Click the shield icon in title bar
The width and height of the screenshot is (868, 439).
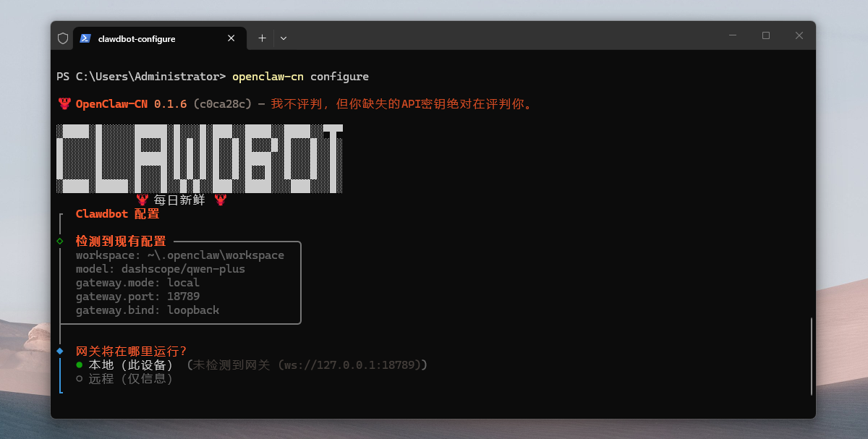(x=63, y=38)
